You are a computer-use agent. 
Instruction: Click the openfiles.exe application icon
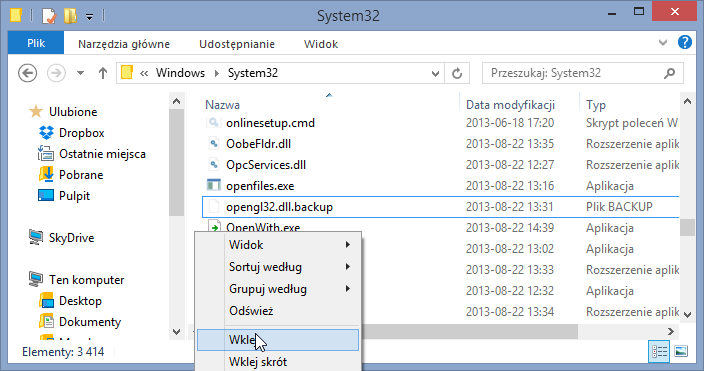(x=213, y=186)
